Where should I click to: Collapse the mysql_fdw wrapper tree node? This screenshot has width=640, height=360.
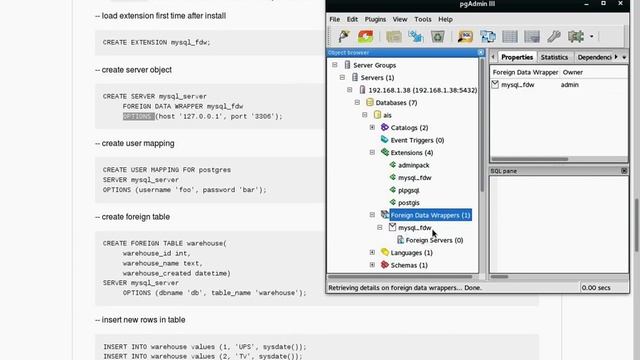click(x=380, y=227)
